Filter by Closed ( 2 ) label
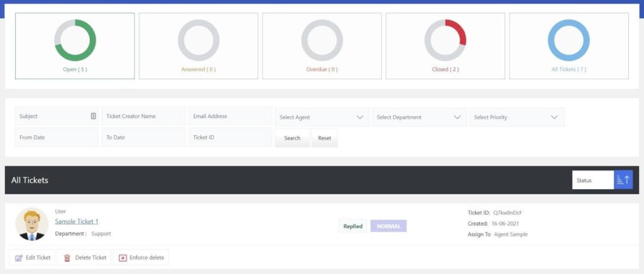 pos(445,69)
